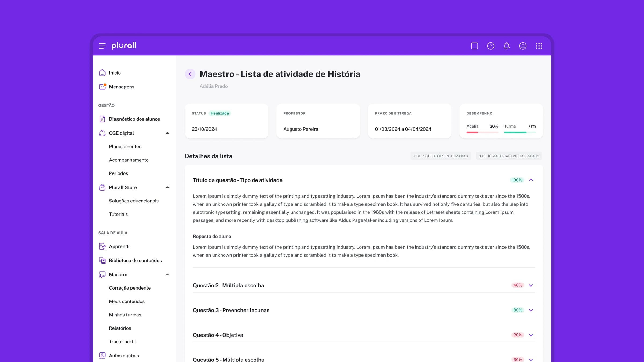Open the help question mark icon
Viewport: 644px width, 362px height.
pos(491,46)
